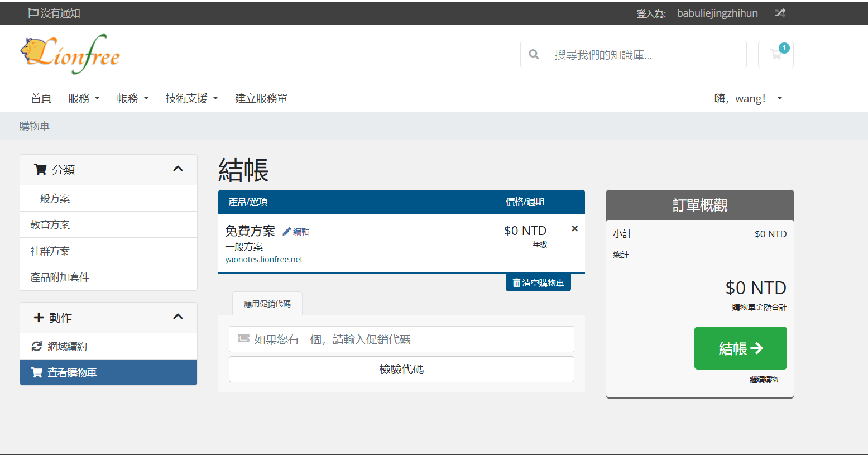Click the green 結帳 button

point(740,348)
